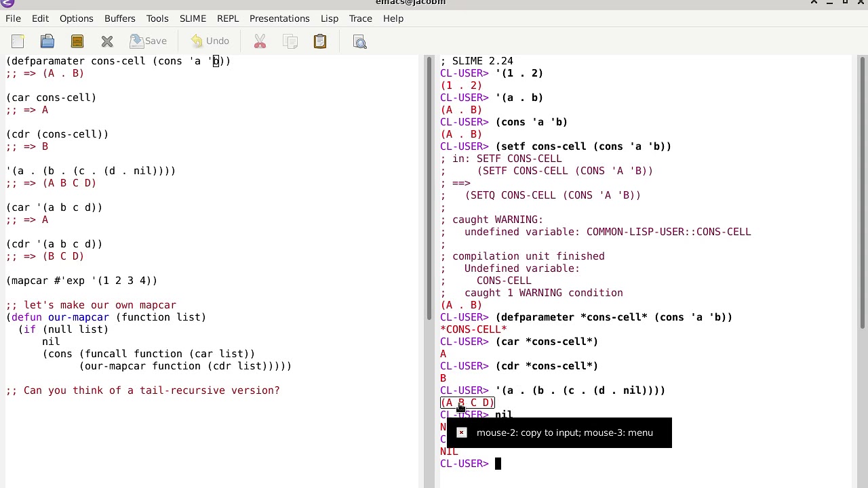Click the (mapcar #'exp '(1 2 3 4)) line
The height and width of the screenshot is (488, 868).
click(82, 281)
